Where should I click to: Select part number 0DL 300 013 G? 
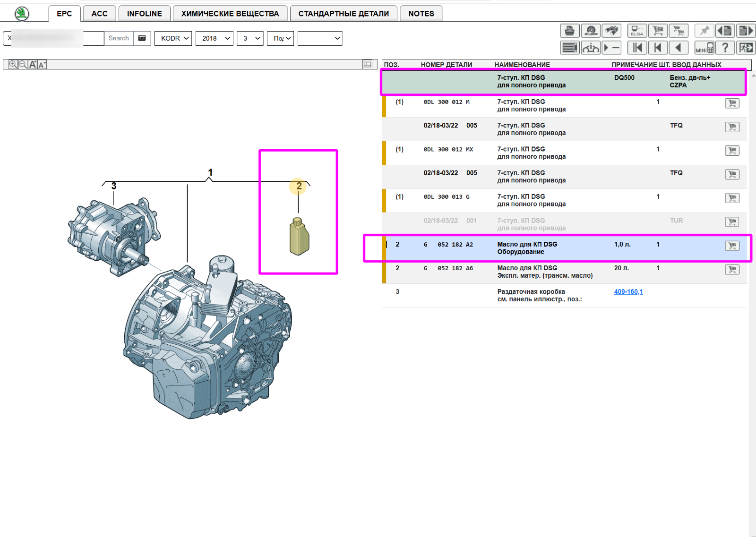pos(447,197)
